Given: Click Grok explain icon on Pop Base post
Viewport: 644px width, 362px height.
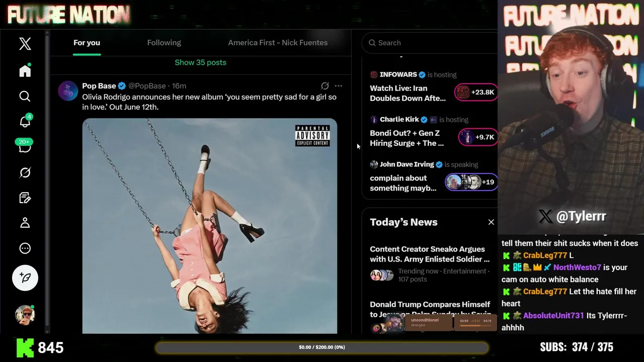Looking at the screenshot, I should point(325,86).
